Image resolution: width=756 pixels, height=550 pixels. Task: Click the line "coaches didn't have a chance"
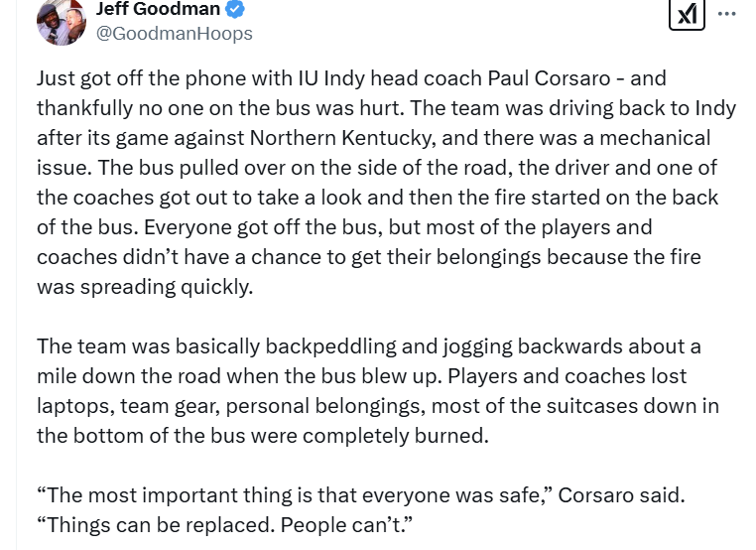click(x=368, y=257)
